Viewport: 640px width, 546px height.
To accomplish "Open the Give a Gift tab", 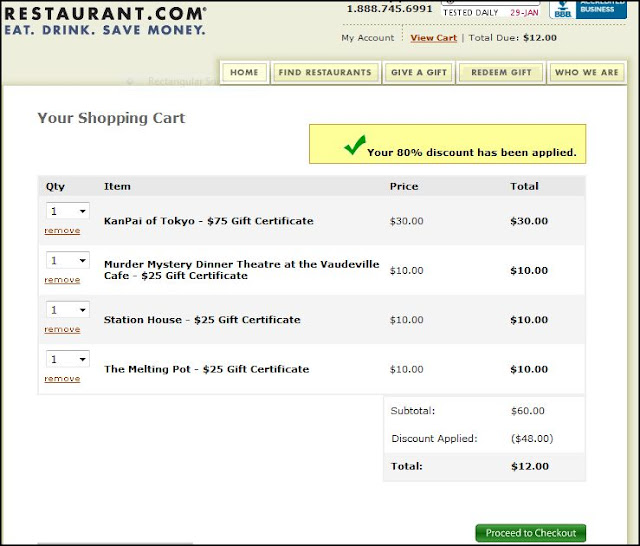I will point(419,73).
